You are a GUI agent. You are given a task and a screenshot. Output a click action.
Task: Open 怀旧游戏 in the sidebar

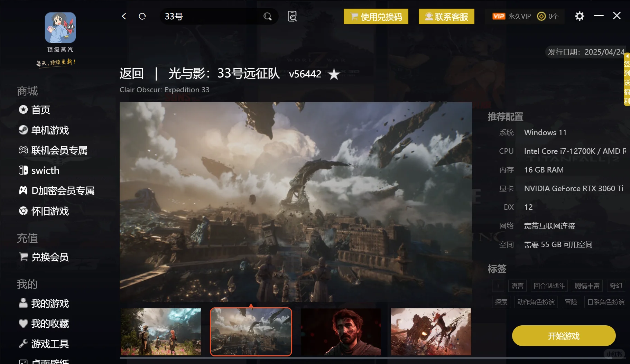coord(44,211)
